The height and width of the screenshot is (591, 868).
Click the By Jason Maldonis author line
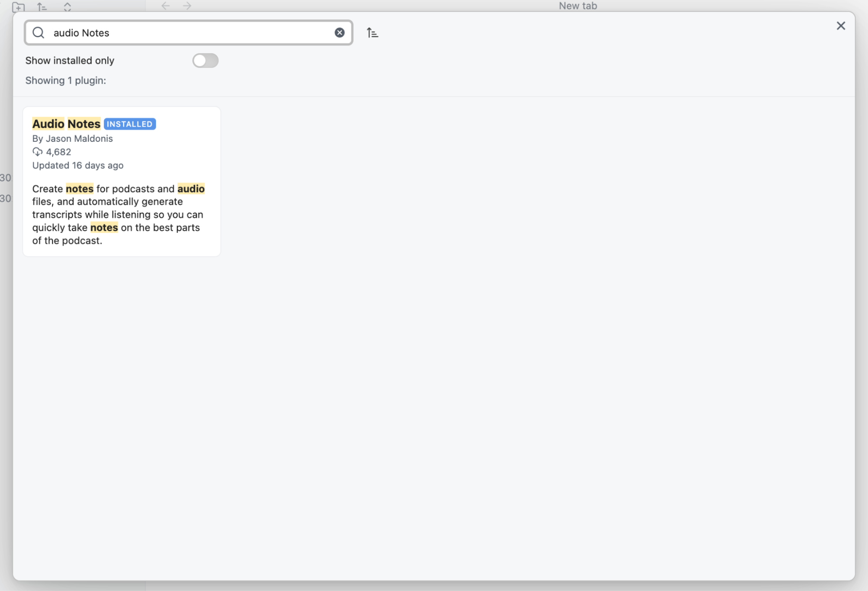73,139
